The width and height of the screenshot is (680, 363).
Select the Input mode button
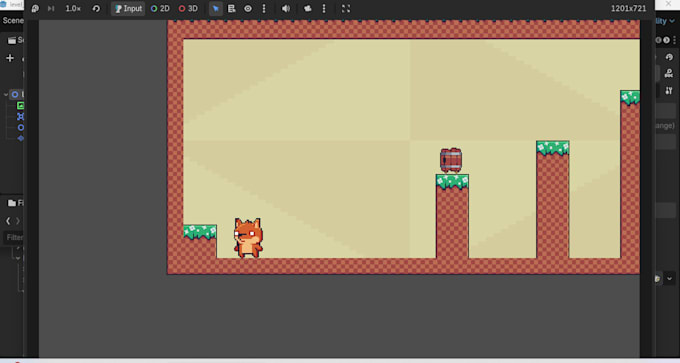click(x=128, y=9)
